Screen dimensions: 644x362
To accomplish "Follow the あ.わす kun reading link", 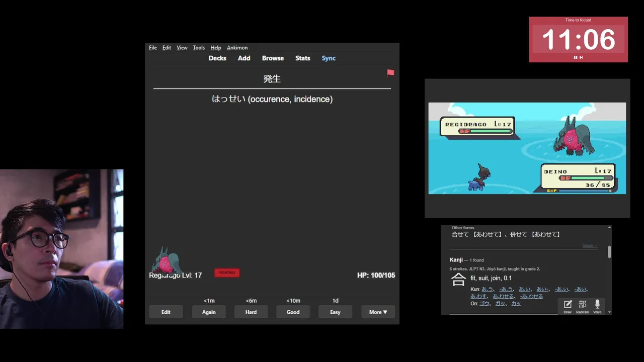I will coord(479,296).
